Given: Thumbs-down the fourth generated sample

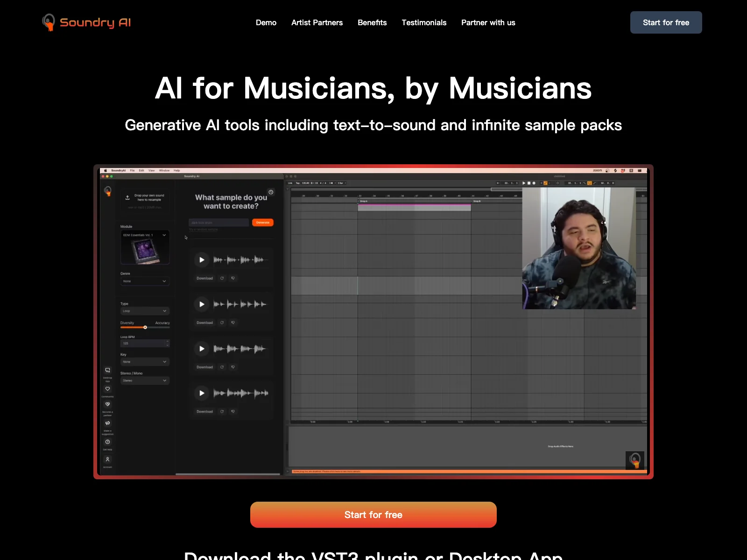Looking at the screenshot, I should coord(233,412).
